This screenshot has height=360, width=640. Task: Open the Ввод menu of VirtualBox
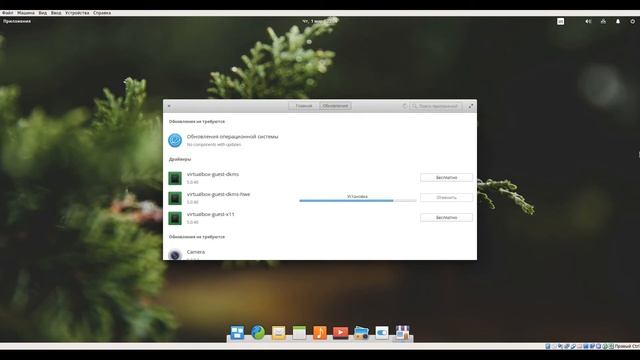(x=56, y=13)
